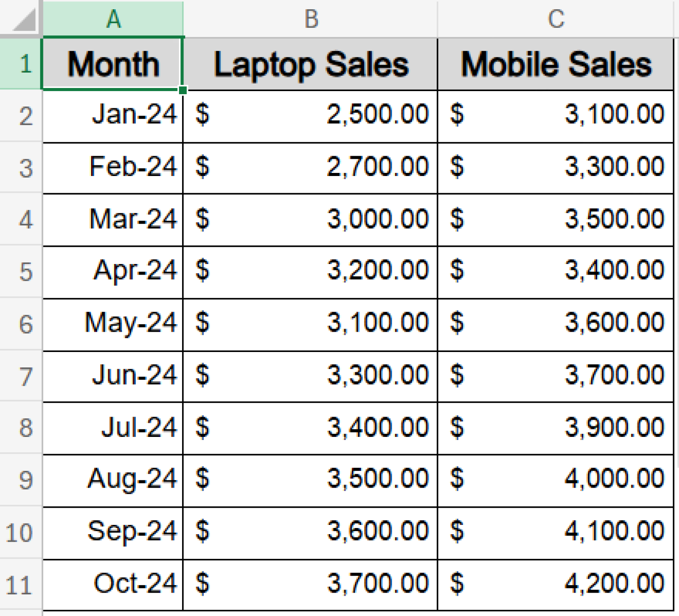
Task: Select row 5 header
Action: 20,272
